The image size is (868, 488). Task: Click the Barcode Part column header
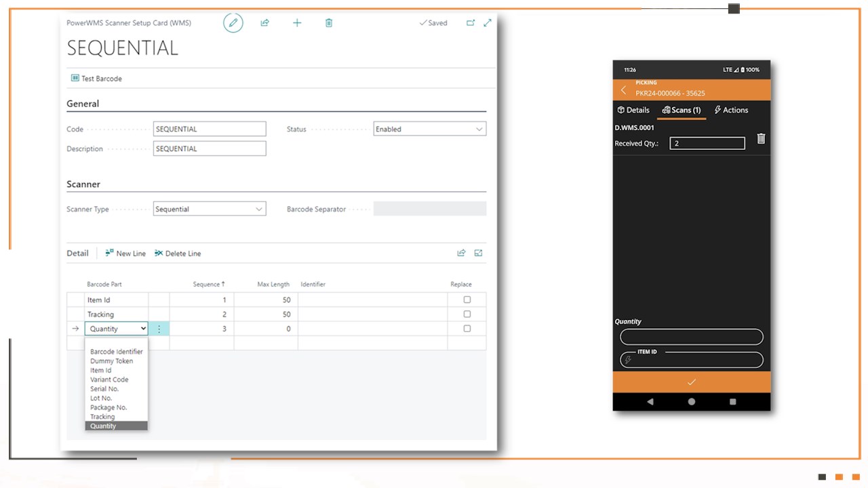point(104,285)
